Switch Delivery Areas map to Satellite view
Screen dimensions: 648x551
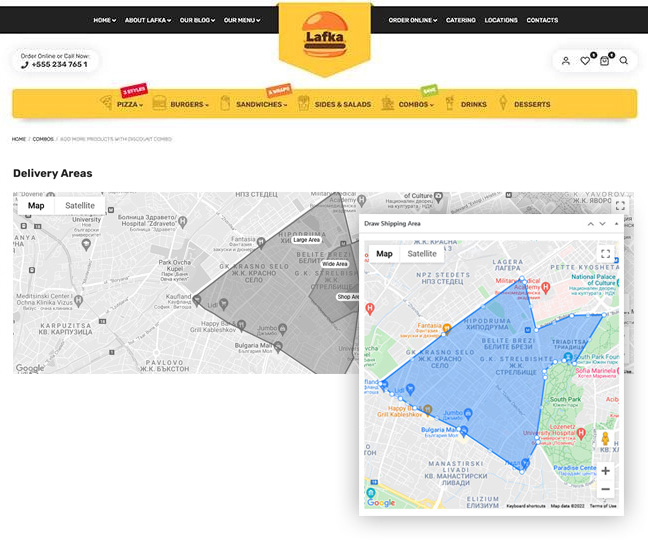tap(80, 206)
